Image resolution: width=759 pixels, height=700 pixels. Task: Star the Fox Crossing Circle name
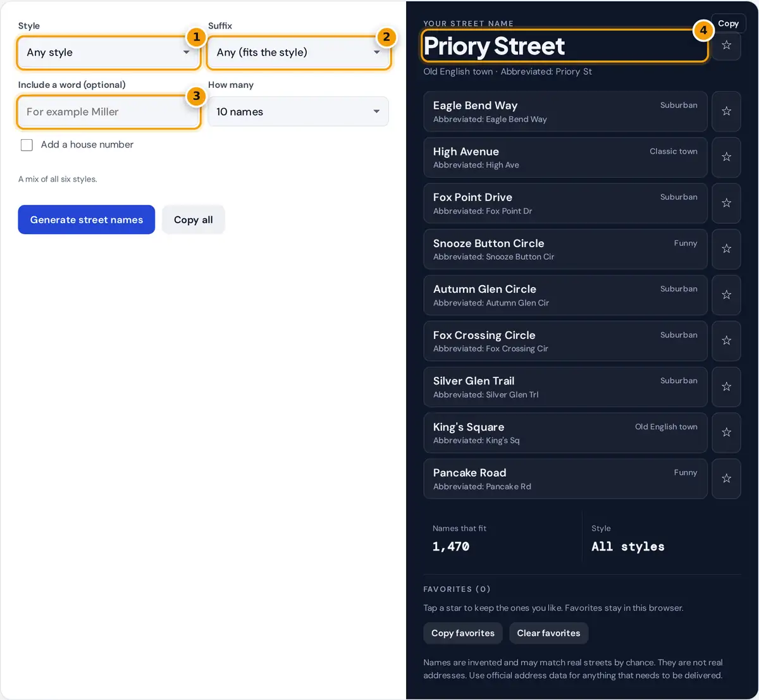pos(726,341)
